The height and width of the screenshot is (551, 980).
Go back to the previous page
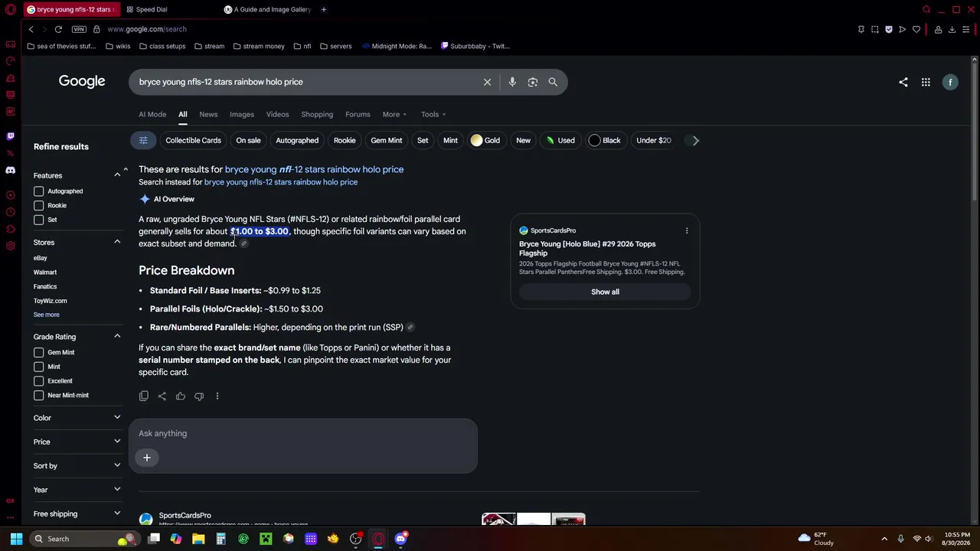coord(31,29)
